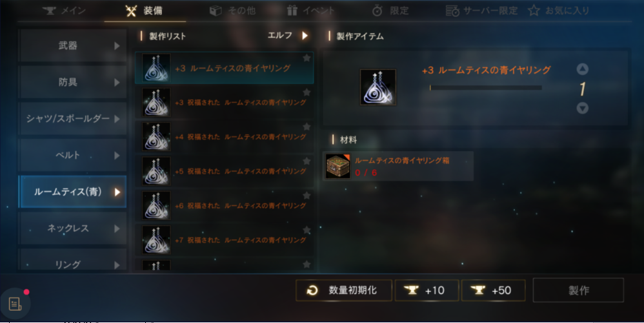
Task: Favorite the +3 ルームティスの青イヤリング recipe star
Action: tap(307, 58)
